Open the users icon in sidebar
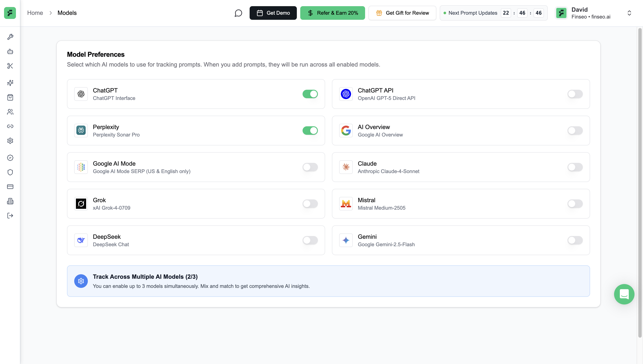The height and width of the screenshot is (364, 643). tap(10, 112)
